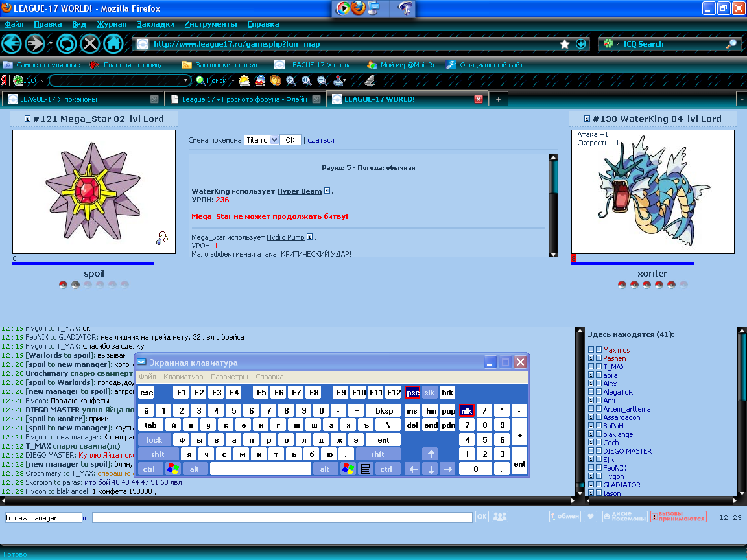Click the Firefox forward arrow button
Viewport: 747px width, 560px height.
[x=35, y=44]
